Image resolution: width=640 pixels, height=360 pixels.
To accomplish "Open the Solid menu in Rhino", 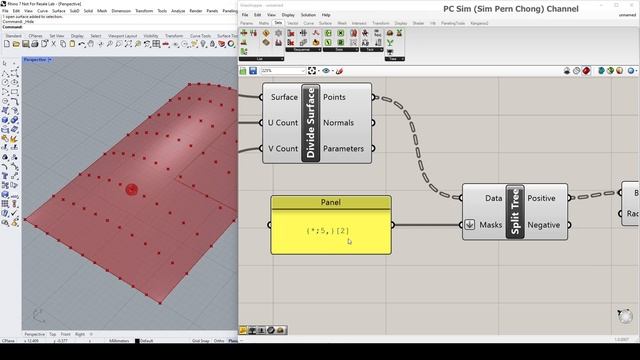I will click(88, 11).
